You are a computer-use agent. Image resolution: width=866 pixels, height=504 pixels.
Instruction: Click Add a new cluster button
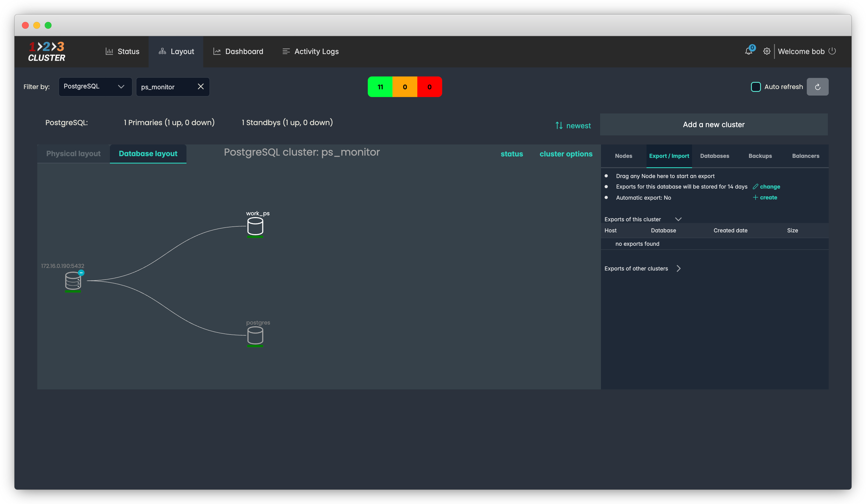713,125
